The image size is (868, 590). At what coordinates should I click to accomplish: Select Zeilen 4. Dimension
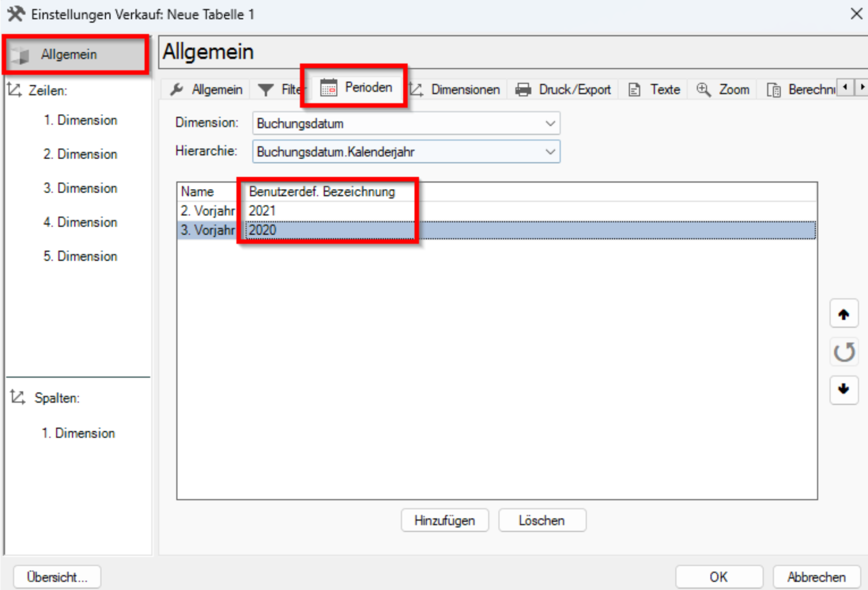click(x=80, y=222)
